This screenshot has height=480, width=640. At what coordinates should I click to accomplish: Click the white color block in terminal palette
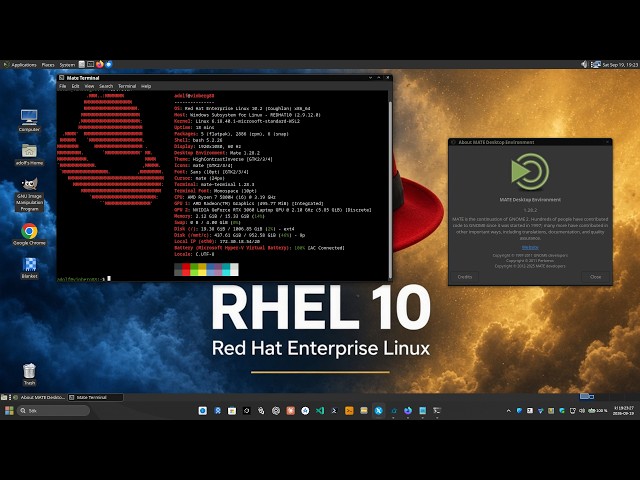point(234,269)
